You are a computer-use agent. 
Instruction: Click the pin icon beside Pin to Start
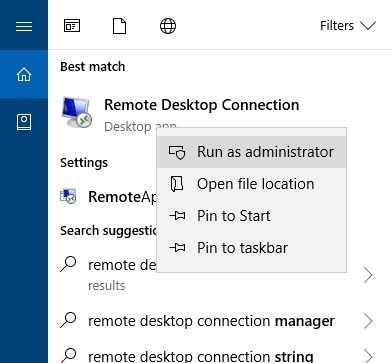pos(177,216)
